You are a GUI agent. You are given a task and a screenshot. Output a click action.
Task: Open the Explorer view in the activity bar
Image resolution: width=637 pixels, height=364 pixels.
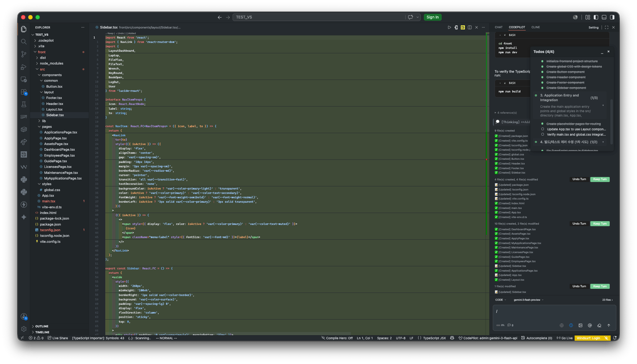coord(24,29)
